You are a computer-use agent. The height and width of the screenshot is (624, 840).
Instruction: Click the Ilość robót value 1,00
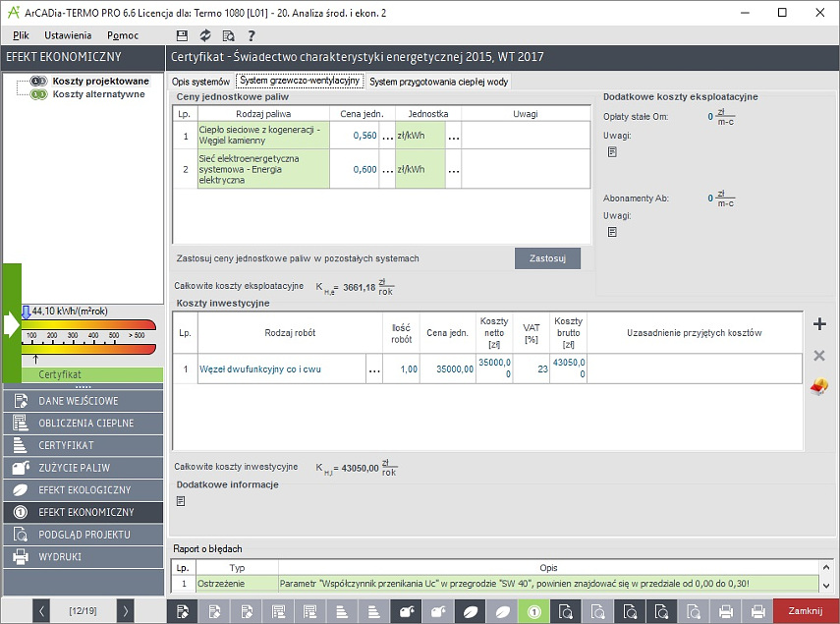click(x=401, y=369)
